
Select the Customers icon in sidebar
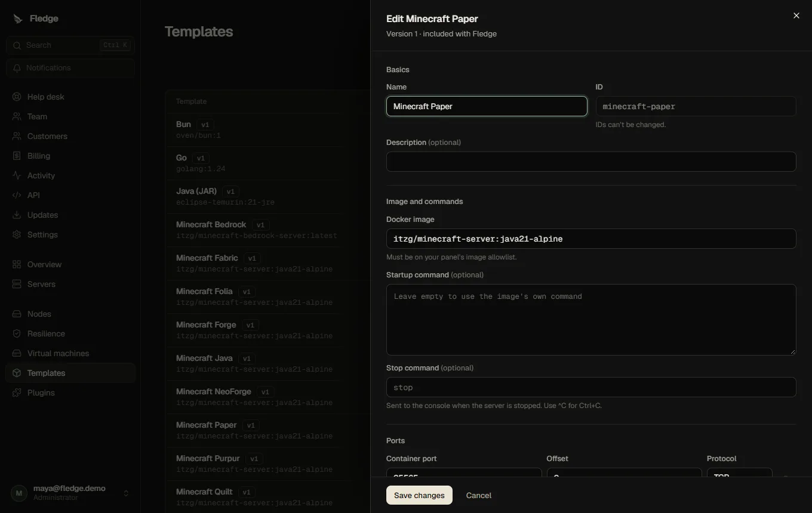pyautogui.click(x=17, y=136)
